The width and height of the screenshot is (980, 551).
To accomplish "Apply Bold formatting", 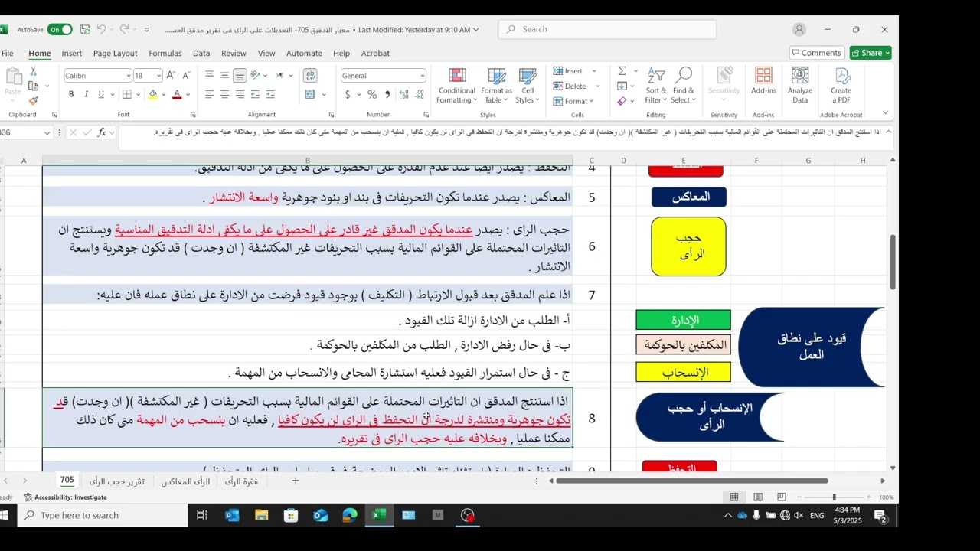I will 71,94.
